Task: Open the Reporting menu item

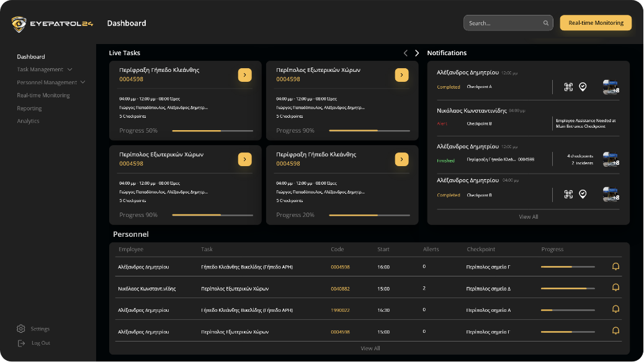Action: 29,108
